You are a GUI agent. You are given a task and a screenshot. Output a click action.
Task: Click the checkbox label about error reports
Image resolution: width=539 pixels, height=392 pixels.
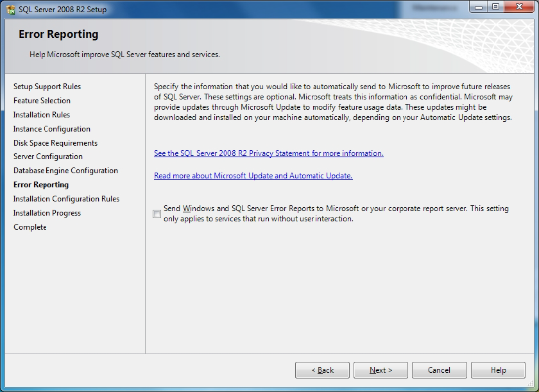click(336, 214)
